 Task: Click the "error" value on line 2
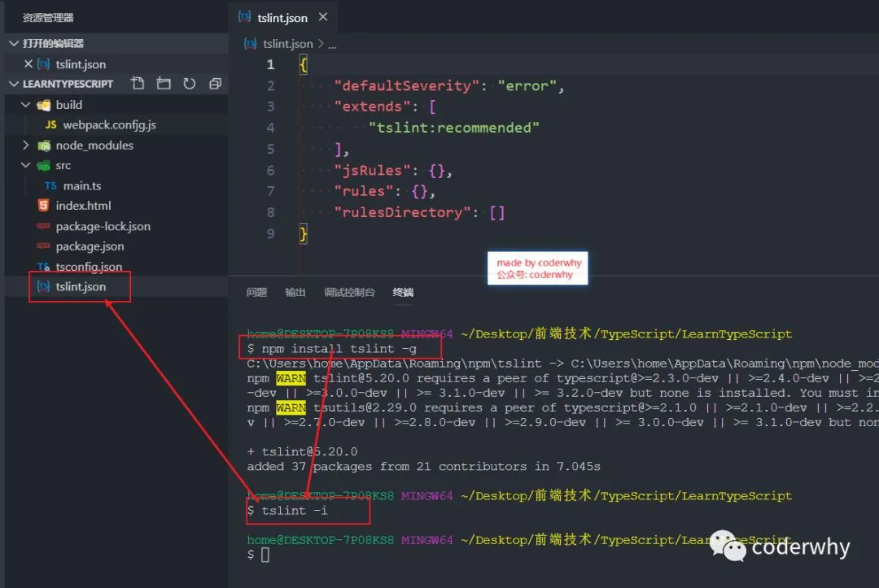[527, 85]
